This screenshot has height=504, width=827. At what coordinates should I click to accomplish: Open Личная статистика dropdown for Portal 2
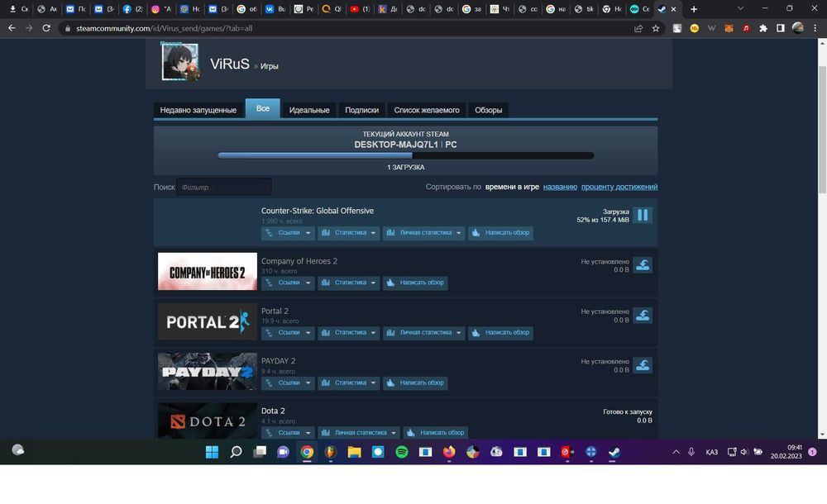[424, 333]
